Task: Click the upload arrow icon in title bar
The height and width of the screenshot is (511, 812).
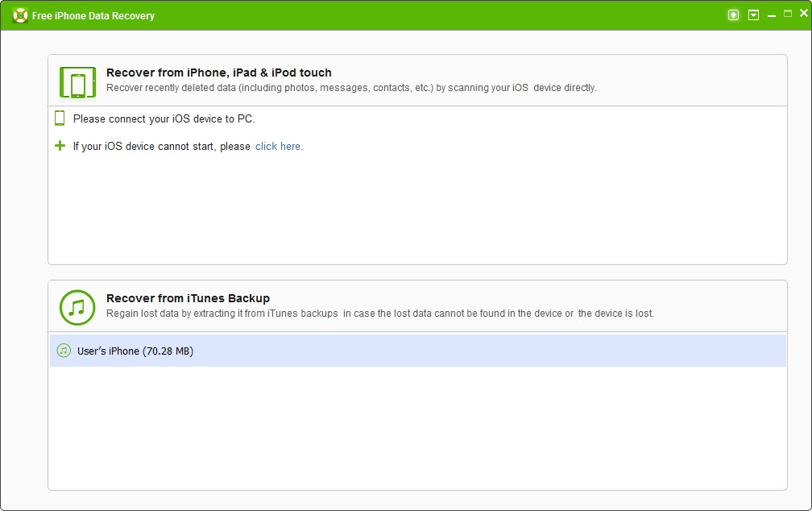Action: coord(733,15)
